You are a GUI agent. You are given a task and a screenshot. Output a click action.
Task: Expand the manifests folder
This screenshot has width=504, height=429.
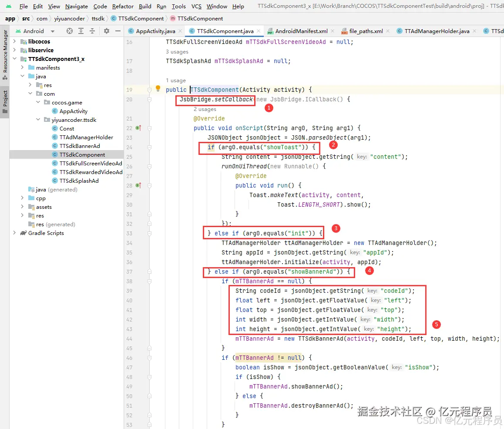22,67
